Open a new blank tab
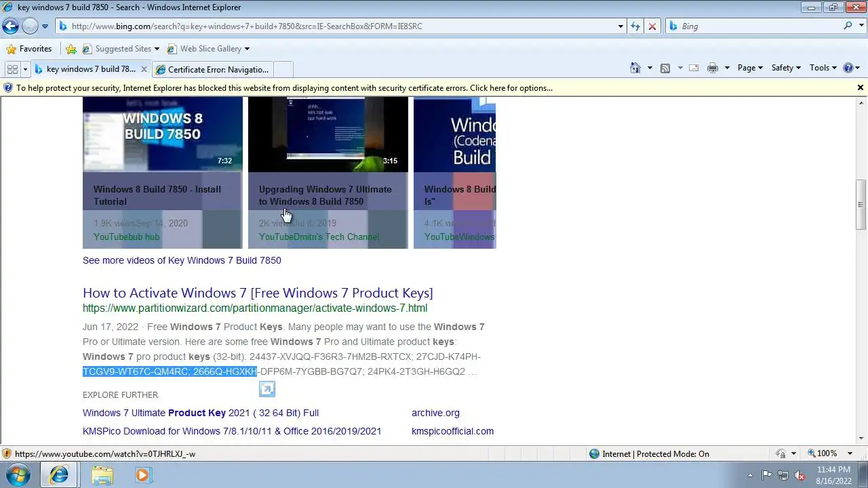This screenshot has height=488, width=868. pyautogui.click(x=283, y=69)
